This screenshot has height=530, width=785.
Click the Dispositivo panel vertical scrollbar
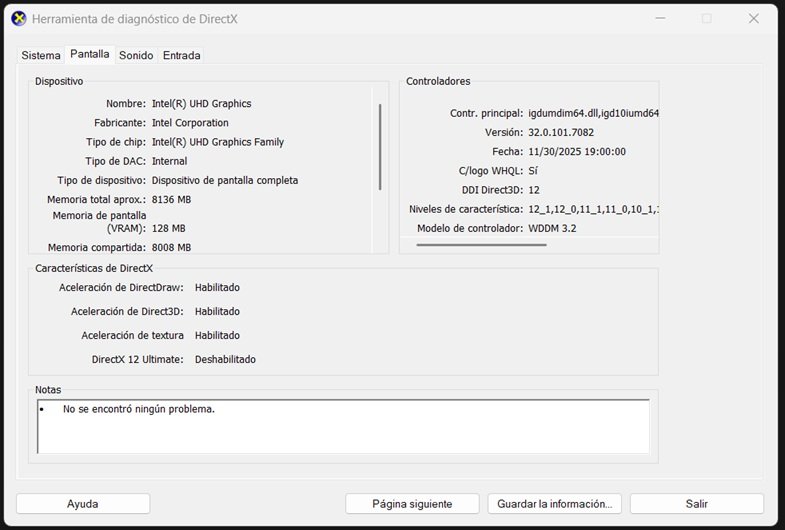(x=380, y=147)
